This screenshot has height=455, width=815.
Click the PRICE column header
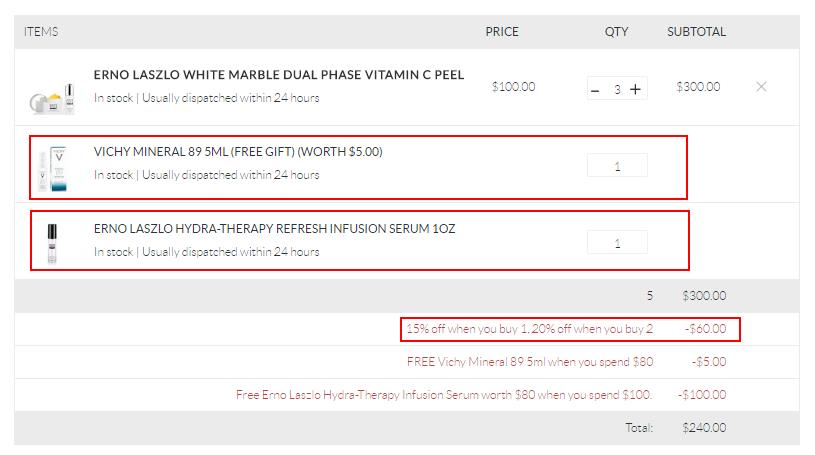(x=502, y=32)
